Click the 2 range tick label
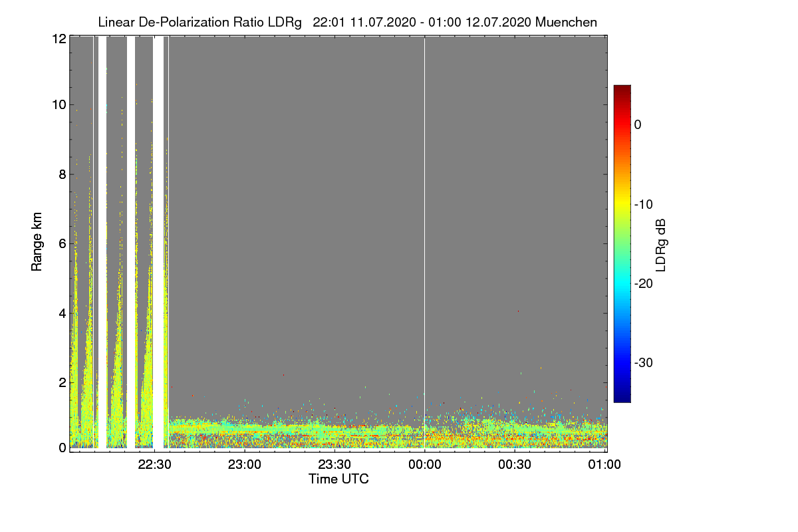Screen dimensions: 798x532 coord(63,382)
